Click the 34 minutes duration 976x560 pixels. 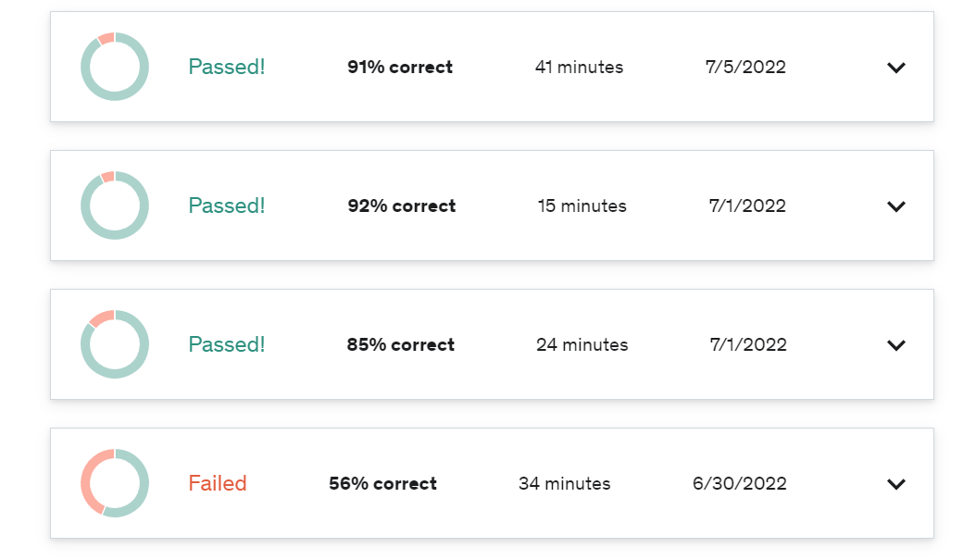pyautogui.click(x=564, y=483)
